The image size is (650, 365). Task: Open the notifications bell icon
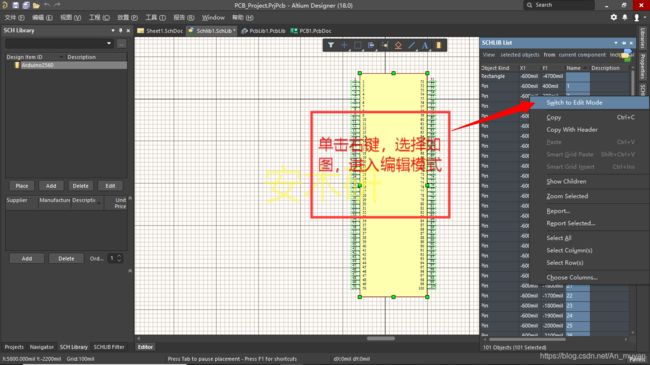[625, 17]
